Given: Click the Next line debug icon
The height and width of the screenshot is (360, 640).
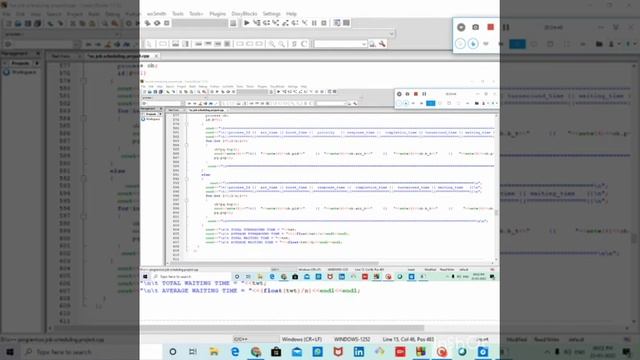Looking at the screenshot, I should pos(267,23).
